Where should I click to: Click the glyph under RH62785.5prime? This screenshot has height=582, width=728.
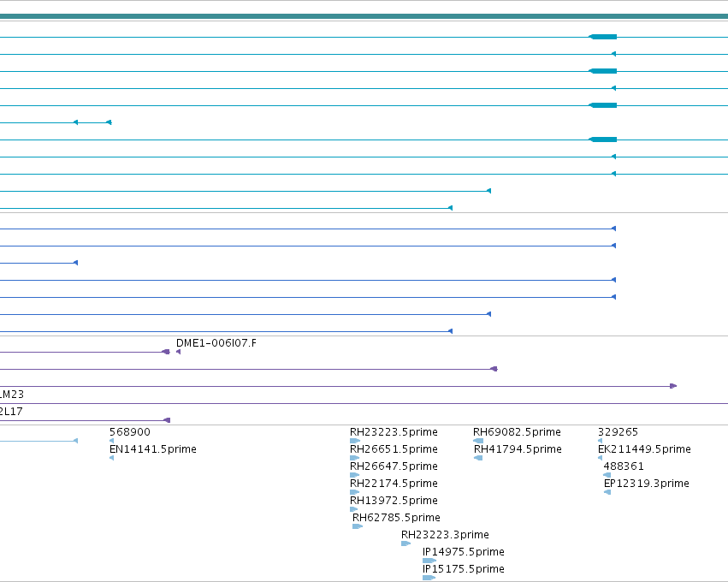pos(358,526)
